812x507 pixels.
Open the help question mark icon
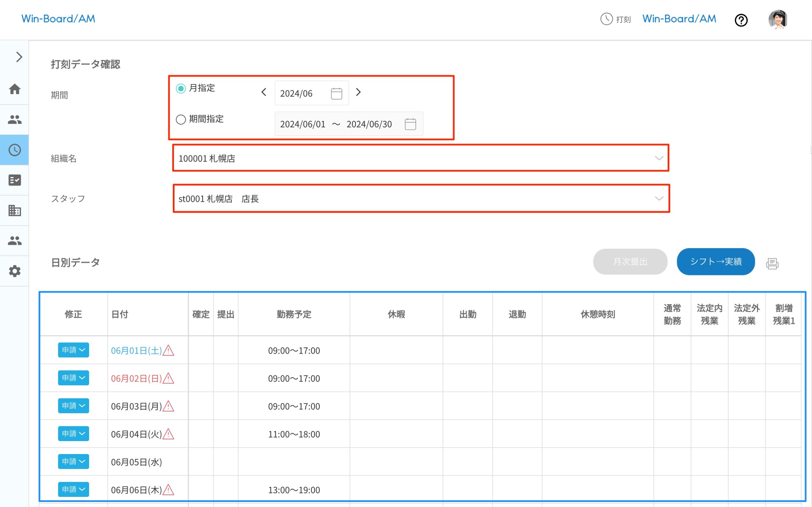click(x=741, y=20)
